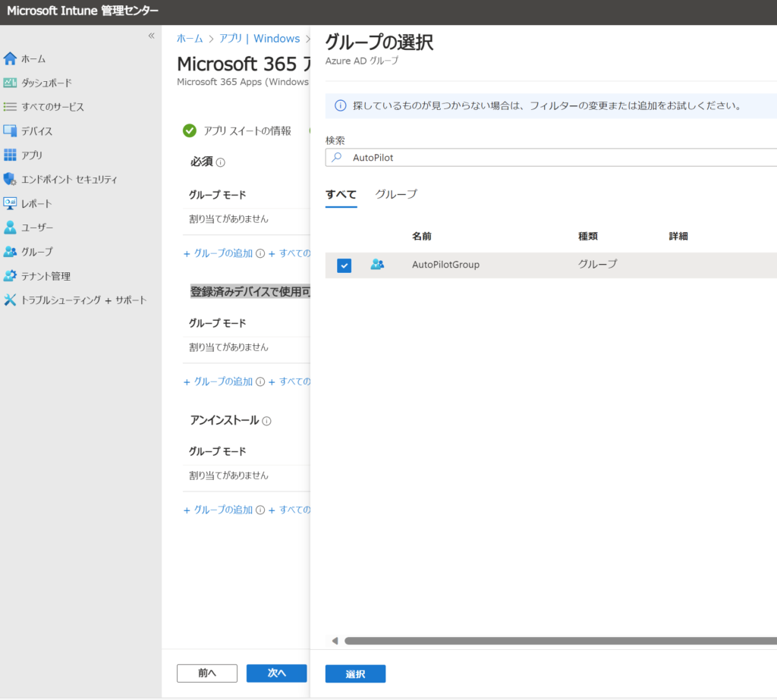Click the green check icon for アプリ スイートの情報

coord(189,130)
